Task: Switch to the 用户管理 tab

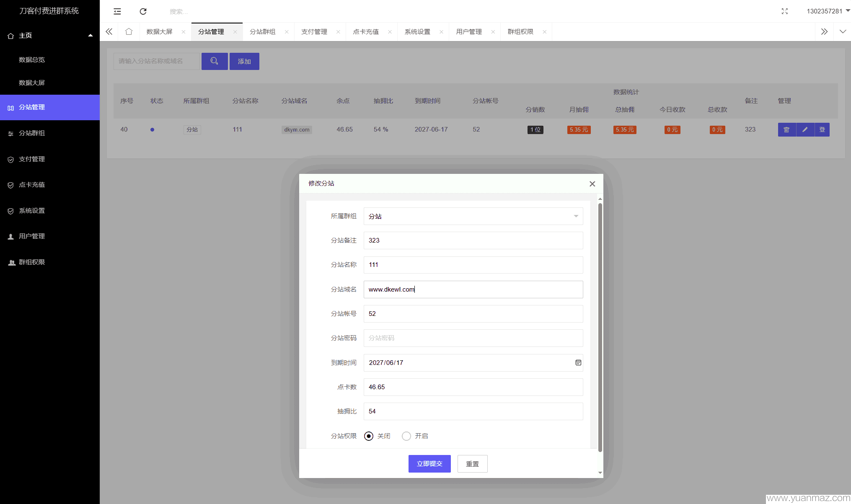Action: pyautogui.click(x=469, y=32)
